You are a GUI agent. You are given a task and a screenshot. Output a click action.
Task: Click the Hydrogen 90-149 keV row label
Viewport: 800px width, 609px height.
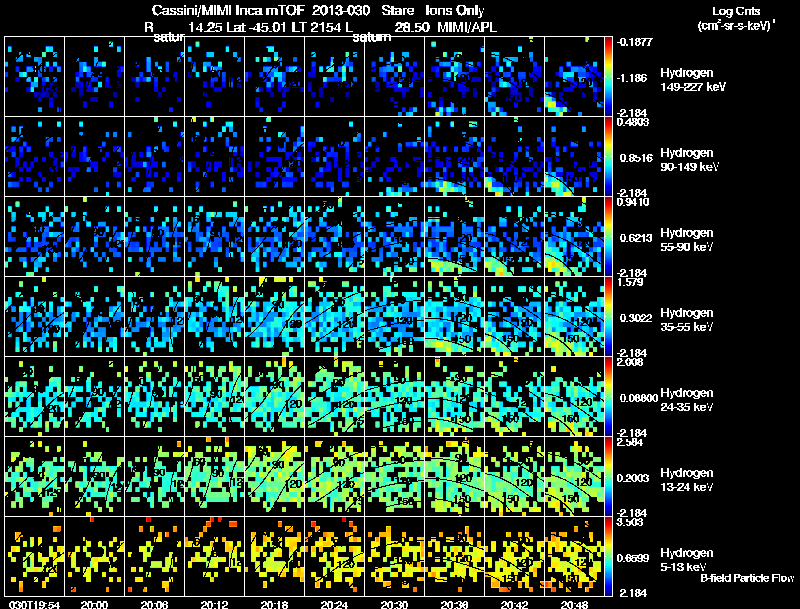click(690, 160)
